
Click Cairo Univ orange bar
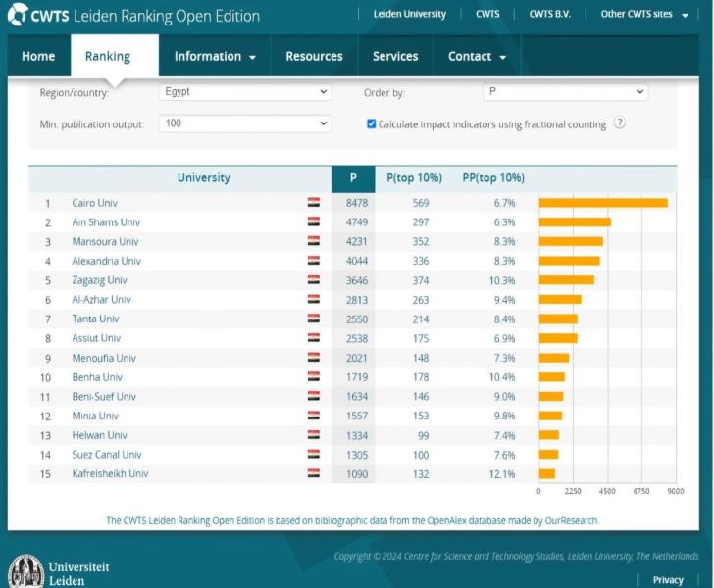[x=603, y=203]
